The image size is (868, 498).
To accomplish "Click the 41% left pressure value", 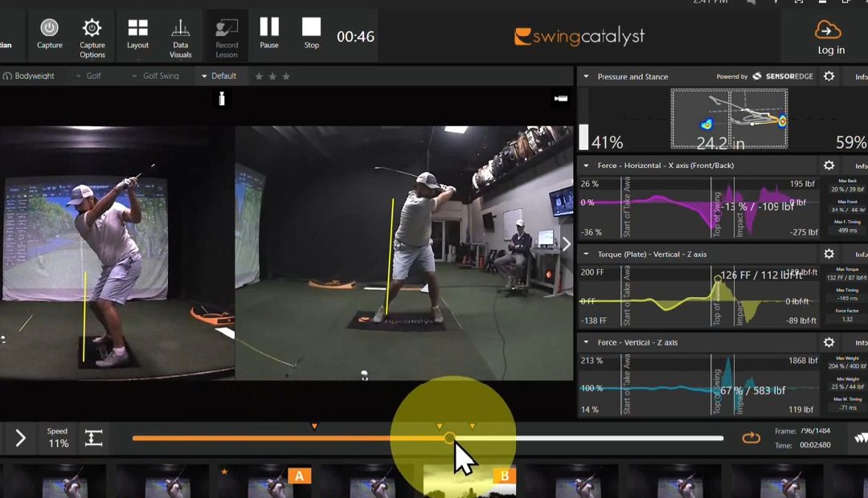I will [608, 143].
